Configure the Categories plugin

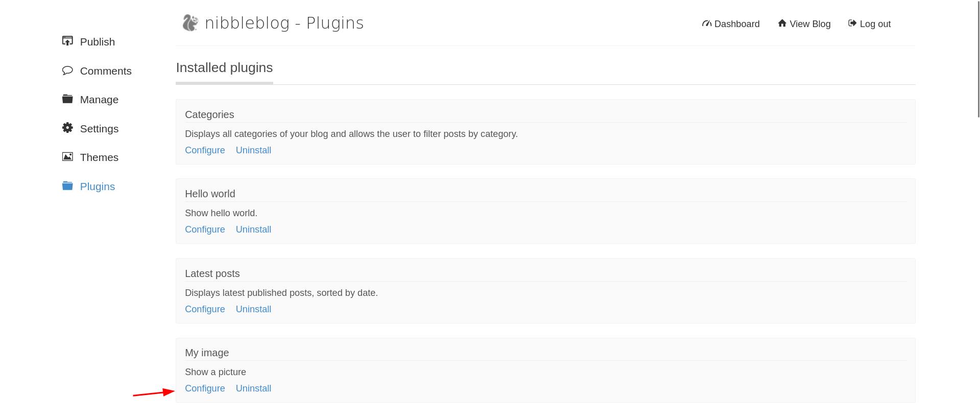(205, 150)
